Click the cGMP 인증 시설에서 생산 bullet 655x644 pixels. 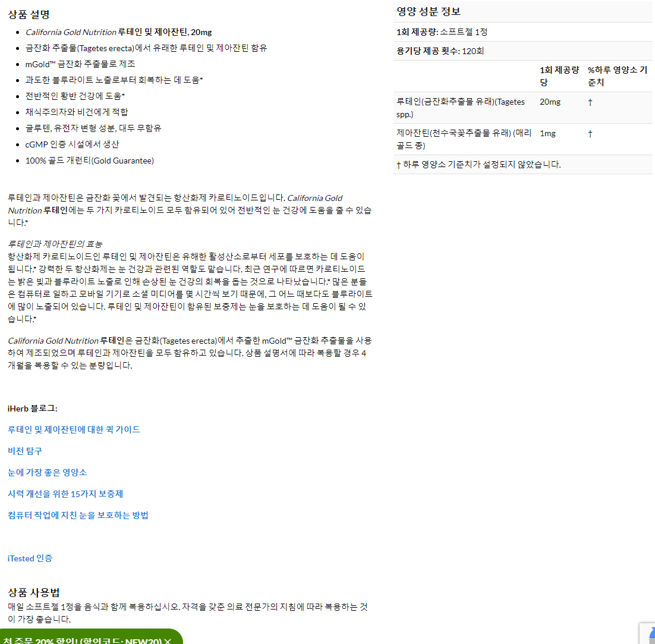click(x=73, y=144)
